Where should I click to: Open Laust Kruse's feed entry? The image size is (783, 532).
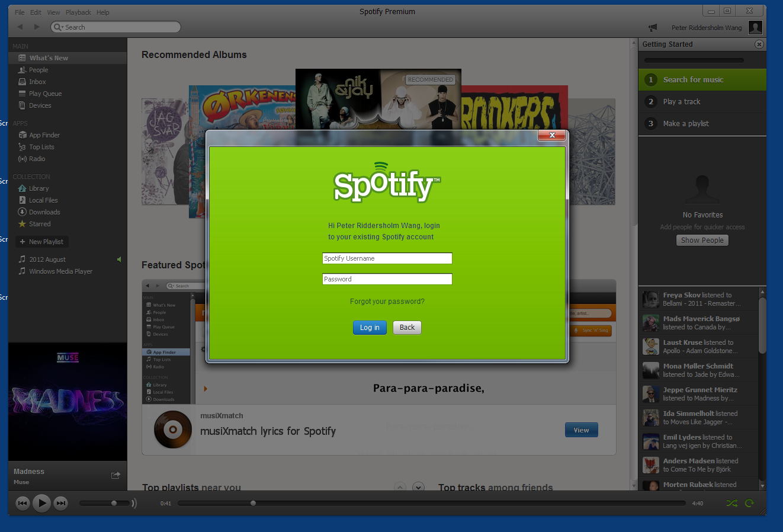point(699,347)
